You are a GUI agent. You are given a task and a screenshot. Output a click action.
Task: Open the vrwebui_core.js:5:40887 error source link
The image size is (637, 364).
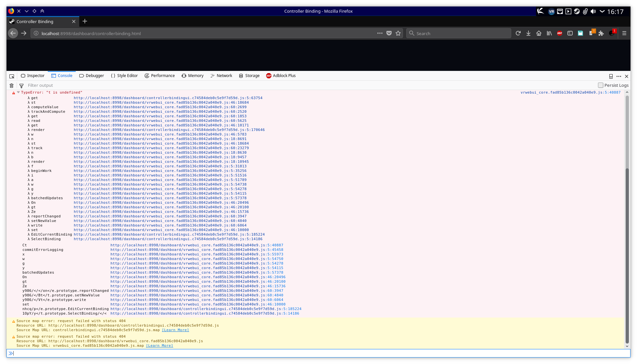pos(570,92)
